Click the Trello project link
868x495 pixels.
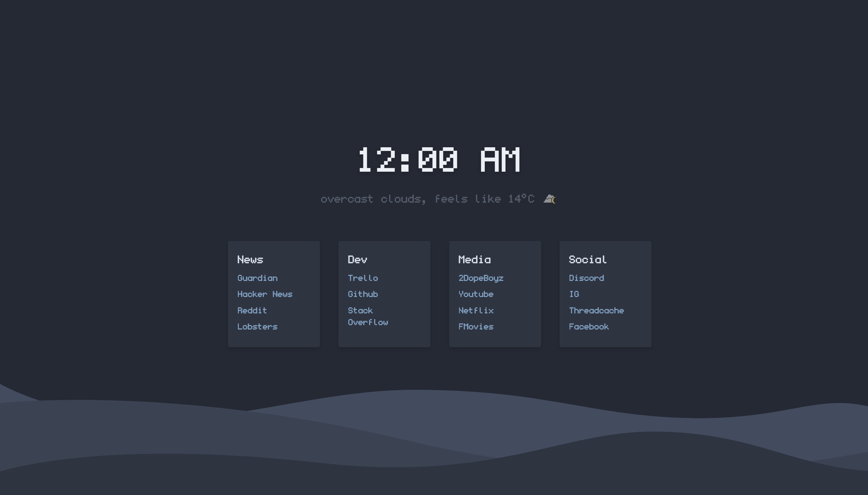(363, 278)
